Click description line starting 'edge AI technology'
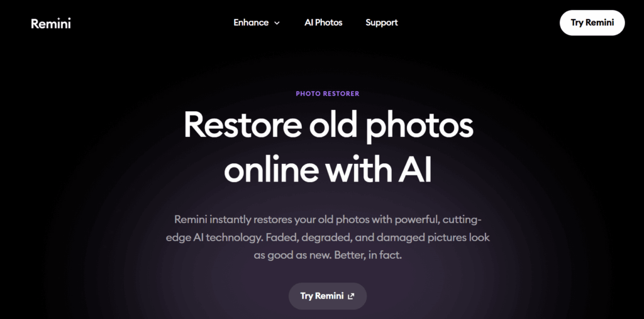The height and width of the screenshot is (319, 644). tap(328, 238)
